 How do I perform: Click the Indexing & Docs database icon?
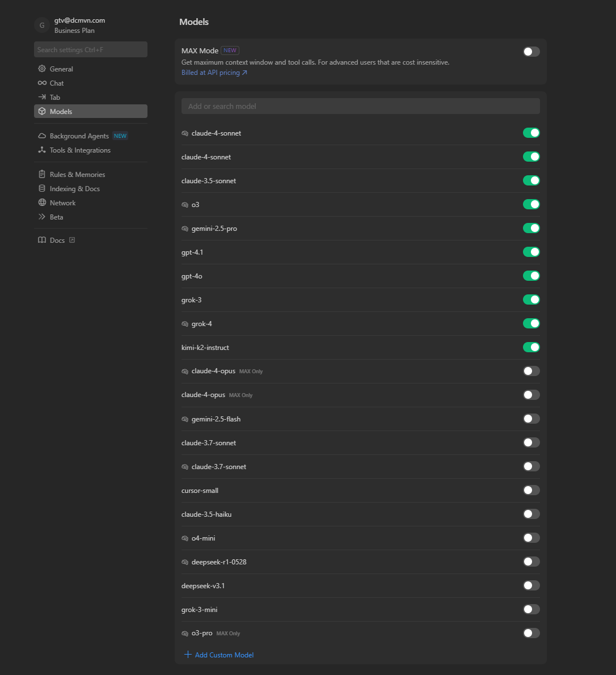42,188
